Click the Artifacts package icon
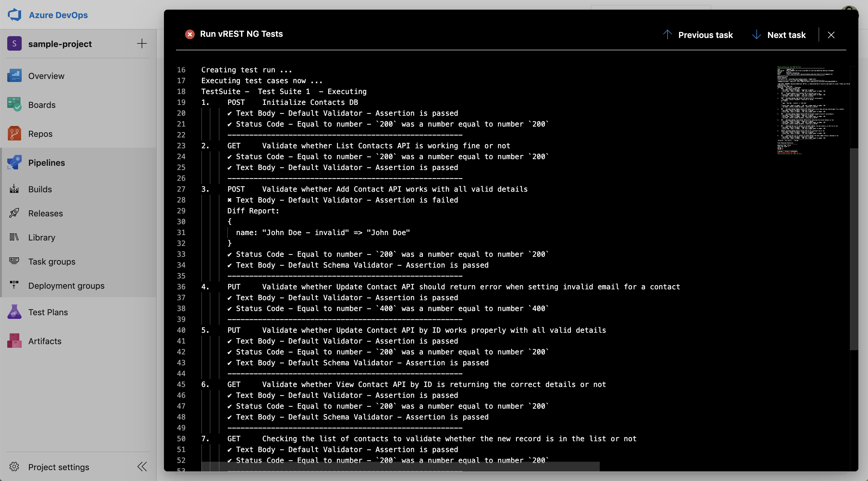 point(14,341)
